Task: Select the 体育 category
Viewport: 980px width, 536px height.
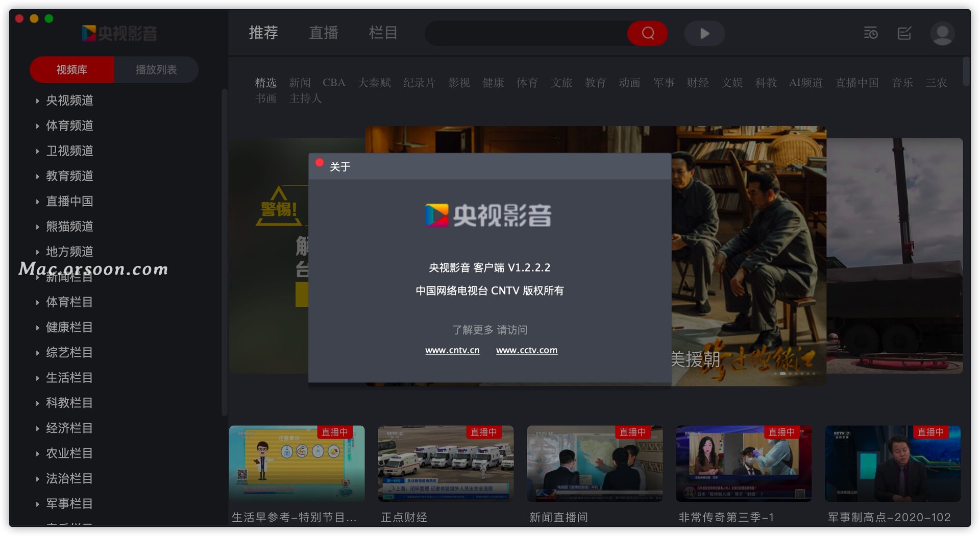Action: point(527,83)
